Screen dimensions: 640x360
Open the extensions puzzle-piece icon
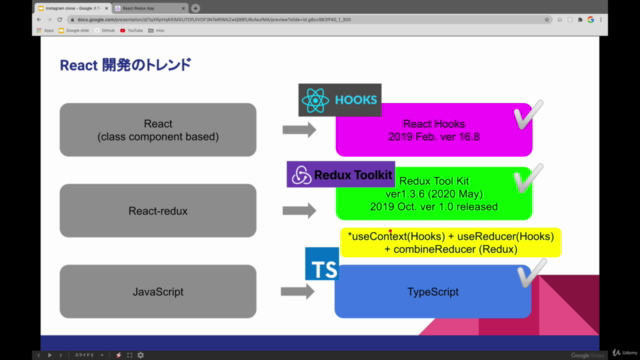click(580, 20)
